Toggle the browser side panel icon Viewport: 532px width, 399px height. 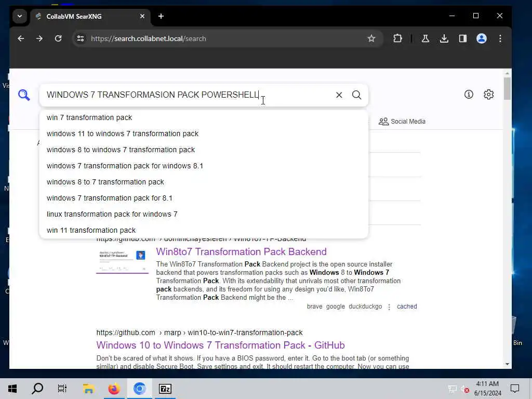click(463, 38)
